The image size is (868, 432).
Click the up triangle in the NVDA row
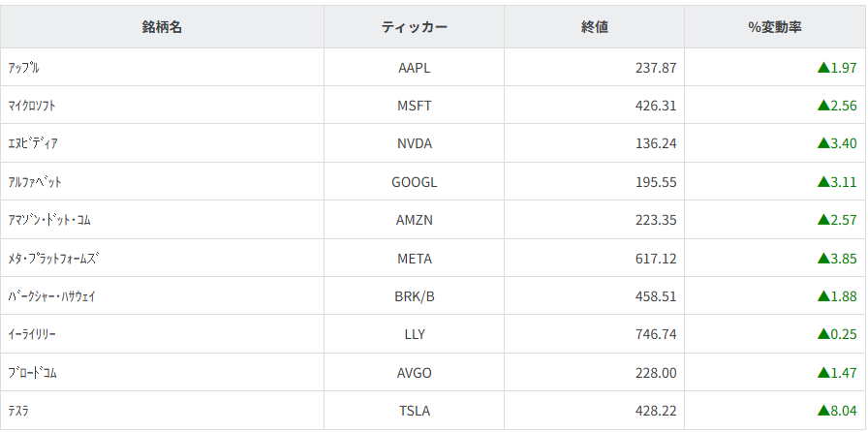point(822,143)
